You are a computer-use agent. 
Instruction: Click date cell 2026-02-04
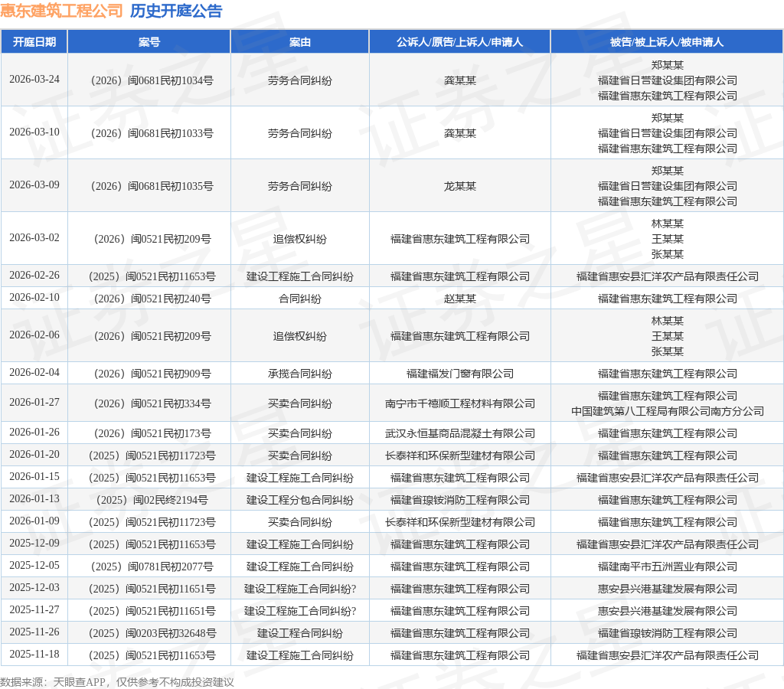(34, 373)
